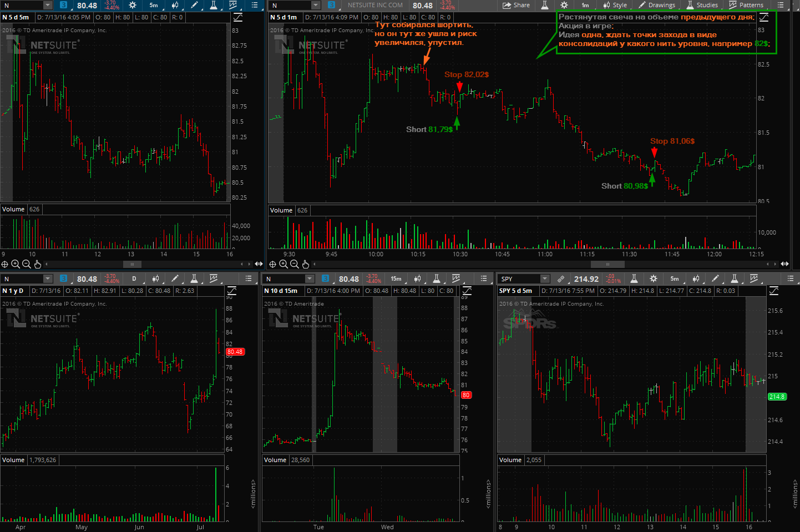800x532 pixels.
Task: Expand symbol dropdown arrow in N 5d 1m chart
Action: 316,6
